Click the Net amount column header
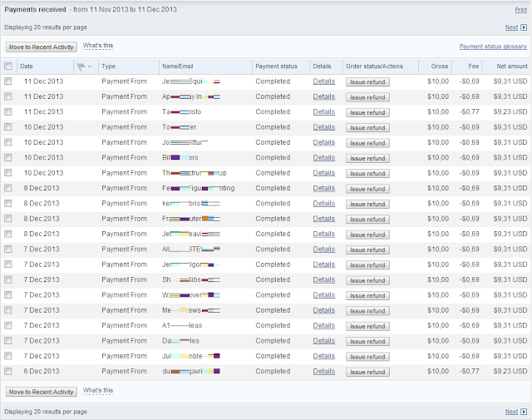Image resolution: width=532 pixels, height=420 pixels. coord(512,67)
